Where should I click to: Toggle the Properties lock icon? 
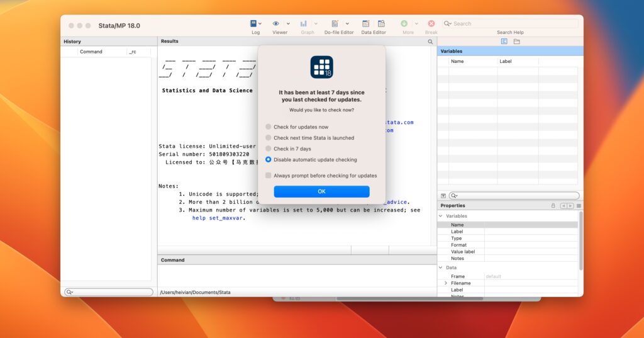[x=553, y=206]
